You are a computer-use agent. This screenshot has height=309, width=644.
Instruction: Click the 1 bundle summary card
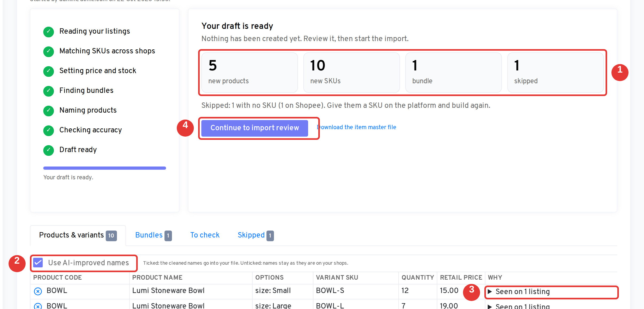[454, 73]
